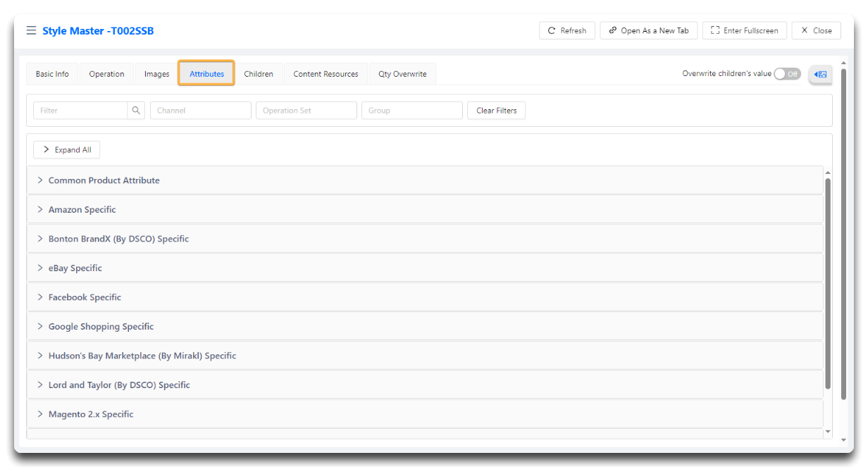Switch to Content Resources tab
This screenshot has height=467, width=868.
tap(325, 74)
